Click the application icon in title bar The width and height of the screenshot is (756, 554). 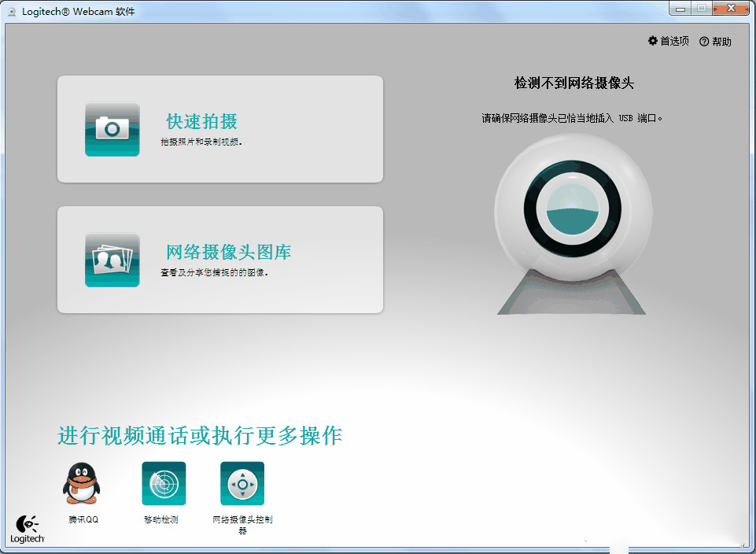[13, 10]
